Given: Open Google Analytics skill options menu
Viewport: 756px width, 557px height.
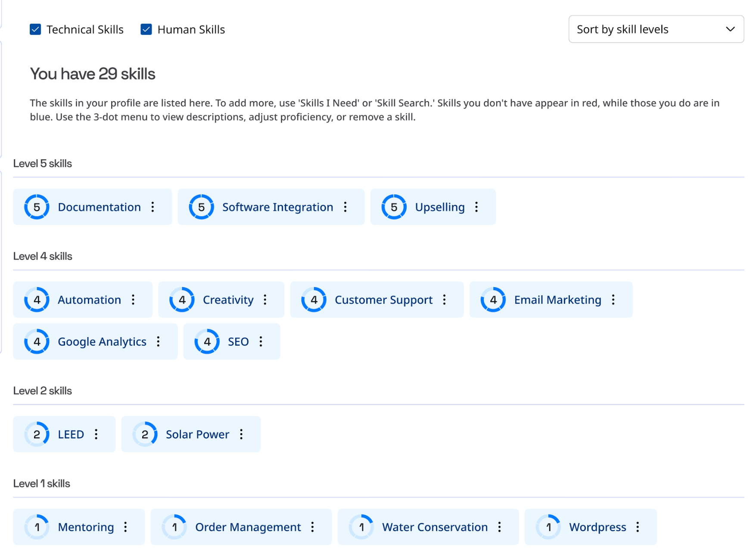Looking at the screenshot, I should [159, 341].
